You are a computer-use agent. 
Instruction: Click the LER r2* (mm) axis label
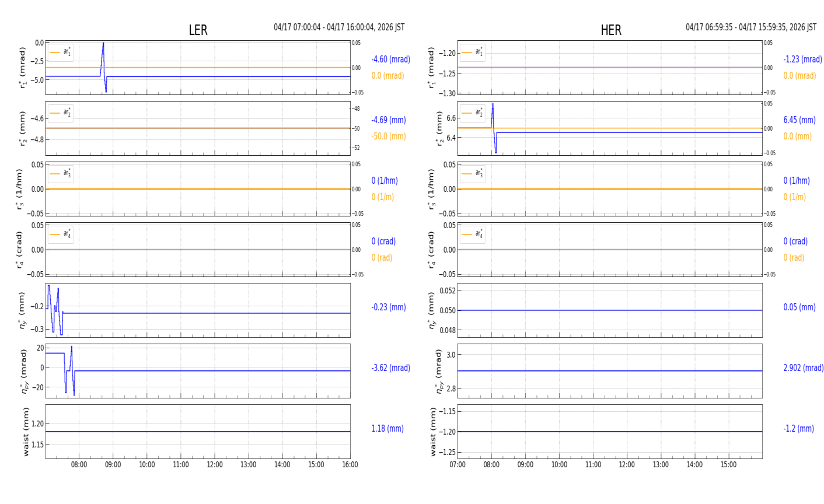pyautogui.click(x=23, y=128)
